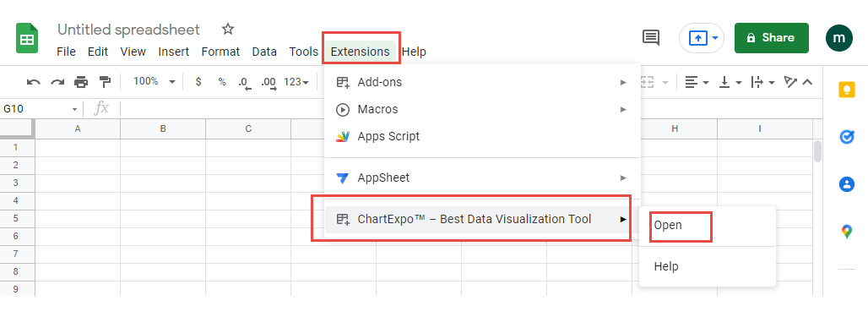Open Contacts side panel icon
The height and width of the screenshot is (317, 868).
pos(846,184)
